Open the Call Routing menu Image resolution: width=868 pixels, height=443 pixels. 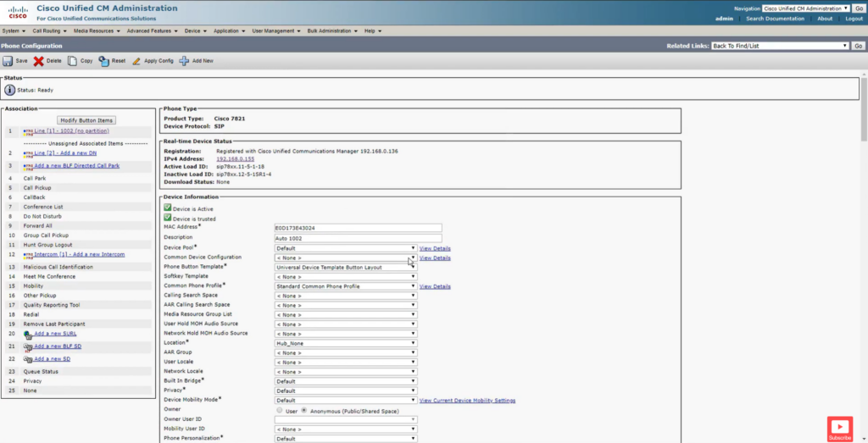[50, 31]
